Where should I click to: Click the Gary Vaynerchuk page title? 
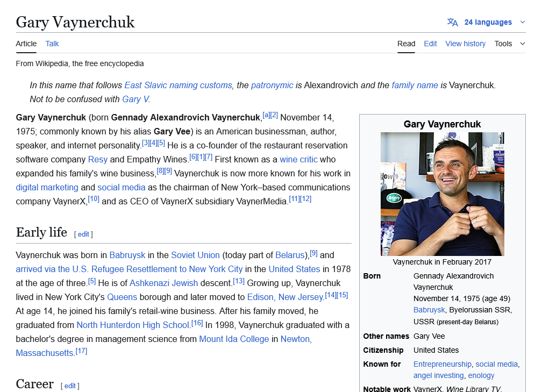pos(75,22)
